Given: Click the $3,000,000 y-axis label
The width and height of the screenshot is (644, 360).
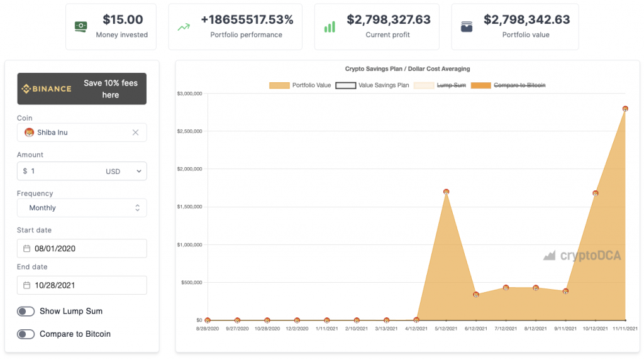Looking at the screenshot, I should point(189,94).
